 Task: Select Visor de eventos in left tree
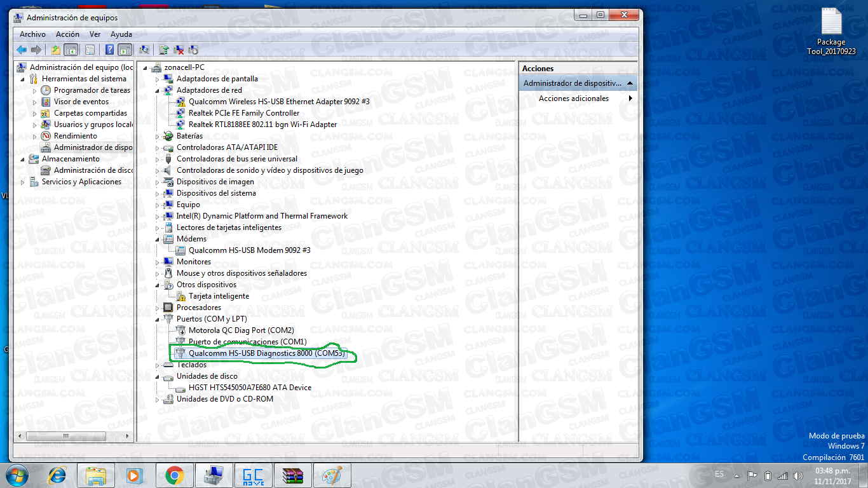(81, 102)
